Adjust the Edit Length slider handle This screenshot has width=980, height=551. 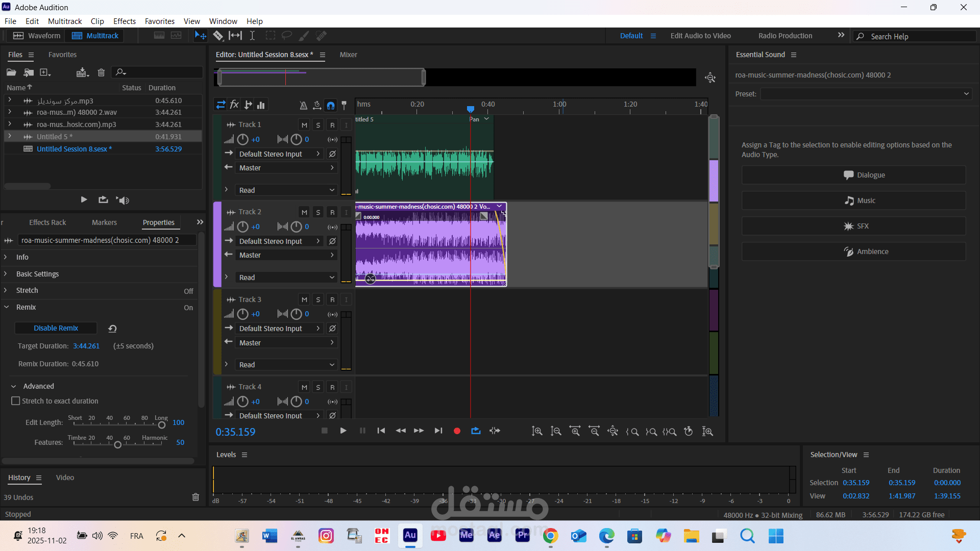click(x=162, y=425)
